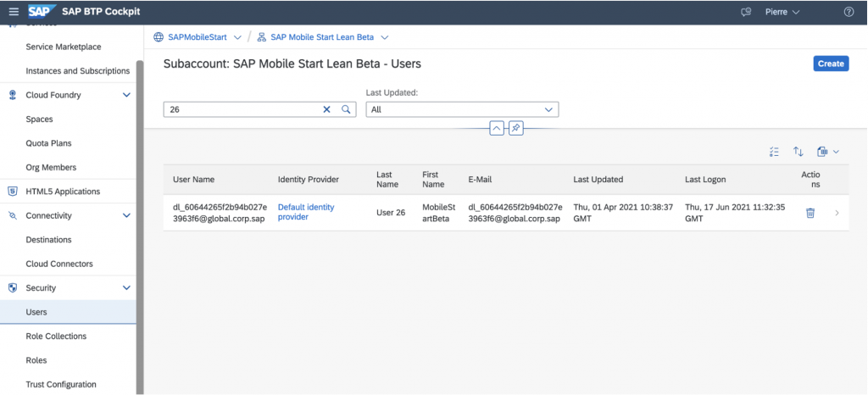Open Quota Plans in sidebar
868x395 pixels.
[48, 143]
